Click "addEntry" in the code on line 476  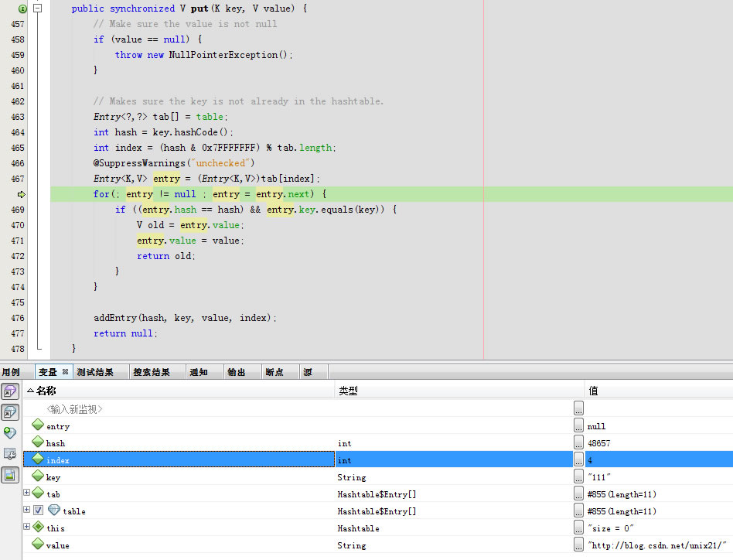click(x=115, y=318)
